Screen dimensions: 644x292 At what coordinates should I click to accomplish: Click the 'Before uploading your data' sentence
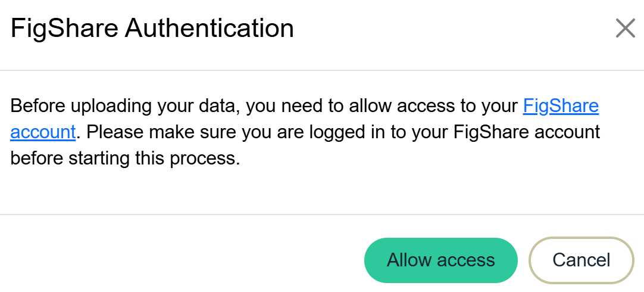[125, 106]
